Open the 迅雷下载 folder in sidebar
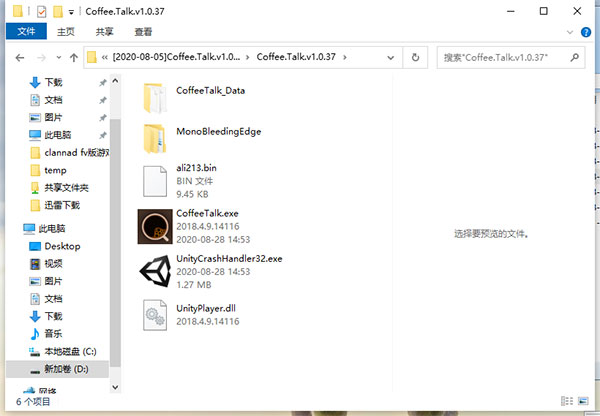 pyautogui.click(x=62, y=206)
